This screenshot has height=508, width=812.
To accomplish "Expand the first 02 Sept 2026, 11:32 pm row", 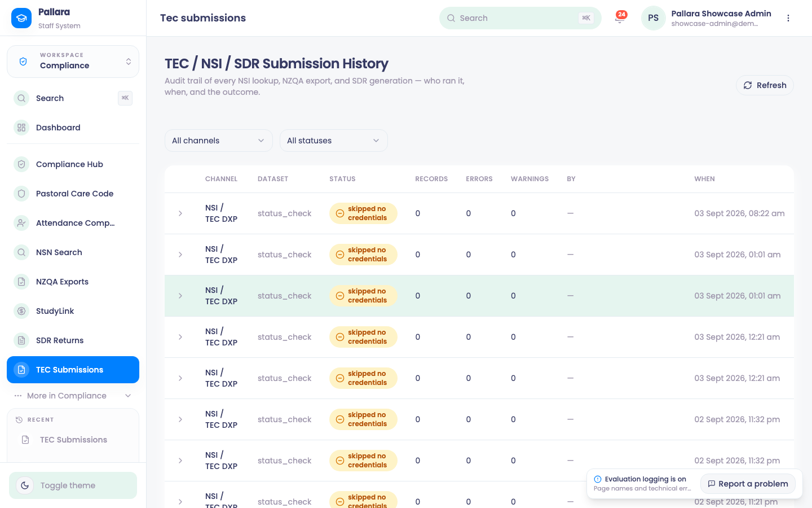I will coord(180,419).
